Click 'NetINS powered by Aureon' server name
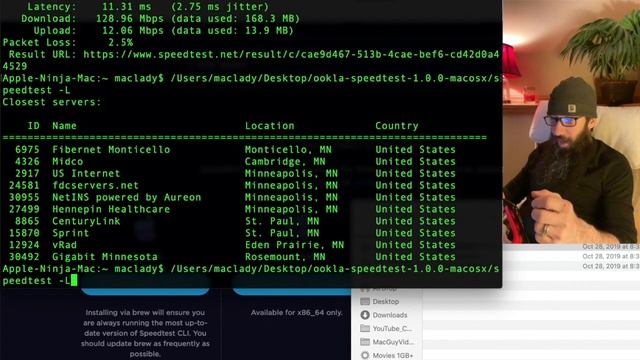640x360 pixels. [x=127, y=197]
